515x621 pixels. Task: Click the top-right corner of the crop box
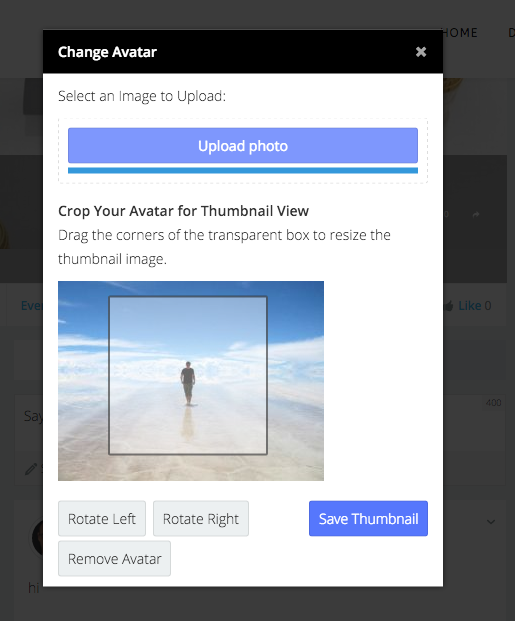coord(267,297)
